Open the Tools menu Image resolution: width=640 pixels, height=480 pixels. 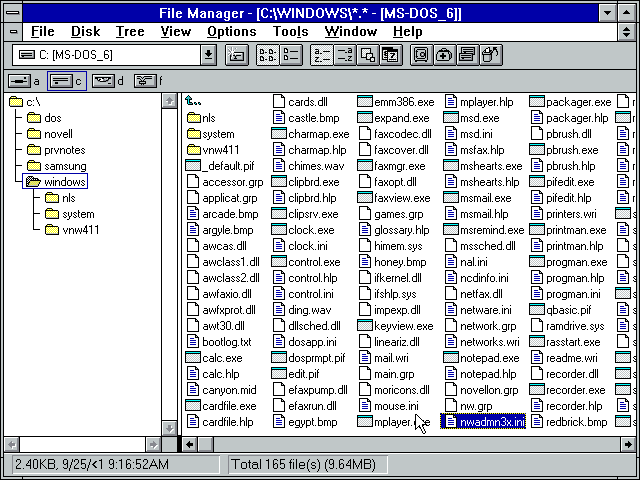(x=290, y=32)
